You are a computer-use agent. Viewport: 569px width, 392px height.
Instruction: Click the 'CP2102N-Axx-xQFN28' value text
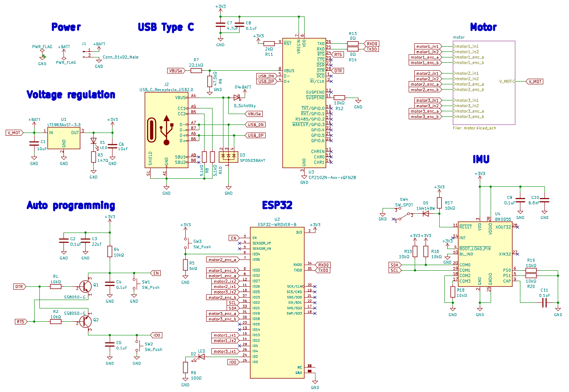click(332, 177)
